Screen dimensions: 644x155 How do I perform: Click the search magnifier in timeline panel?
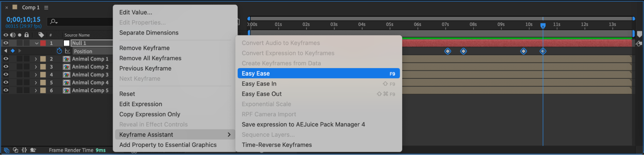pos(53,22)
